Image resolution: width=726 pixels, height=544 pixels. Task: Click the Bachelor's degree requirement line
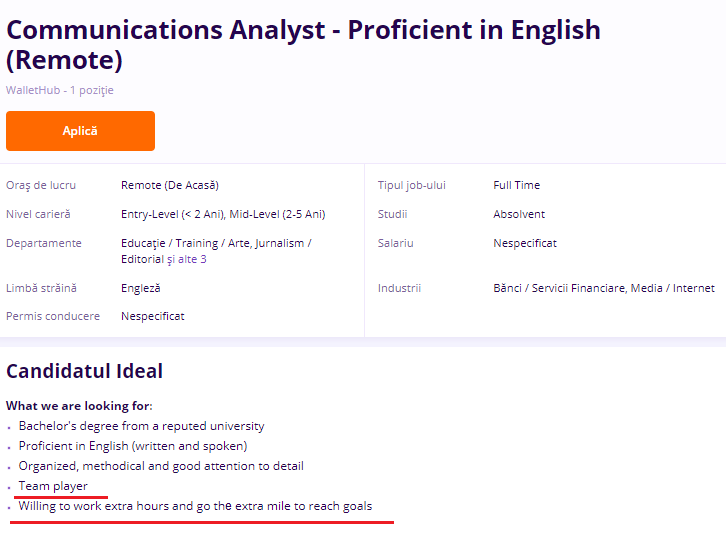coord(141,426)
